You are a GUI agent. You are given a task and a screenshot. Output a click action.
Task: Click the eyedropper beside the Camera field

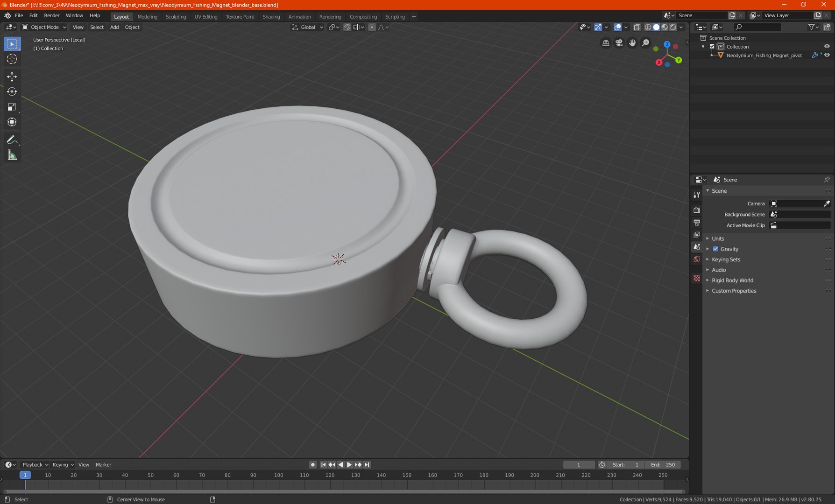point(827,203)
